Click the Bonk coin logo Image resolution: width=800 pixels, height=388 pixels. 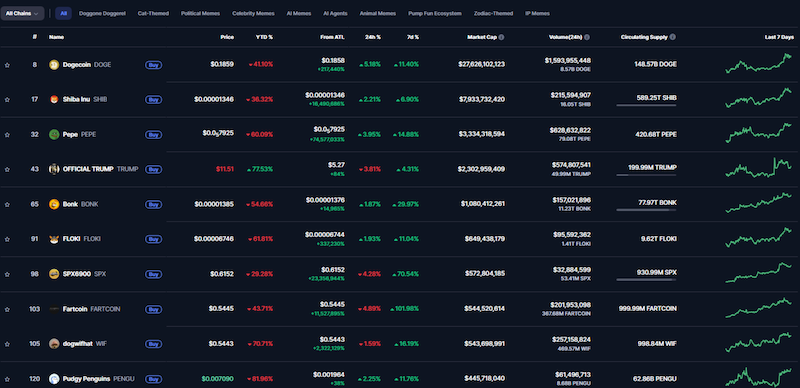click(54, 204)
